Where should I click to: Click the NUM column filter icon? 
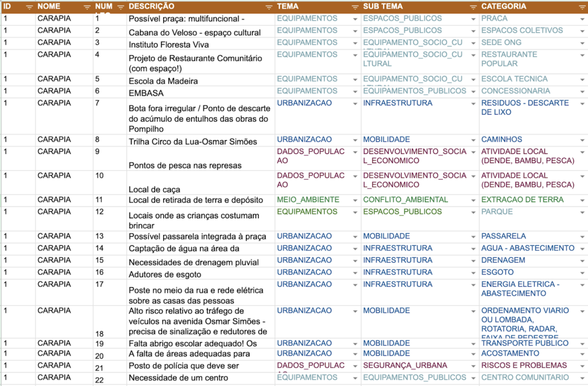(x=120, y=7)
